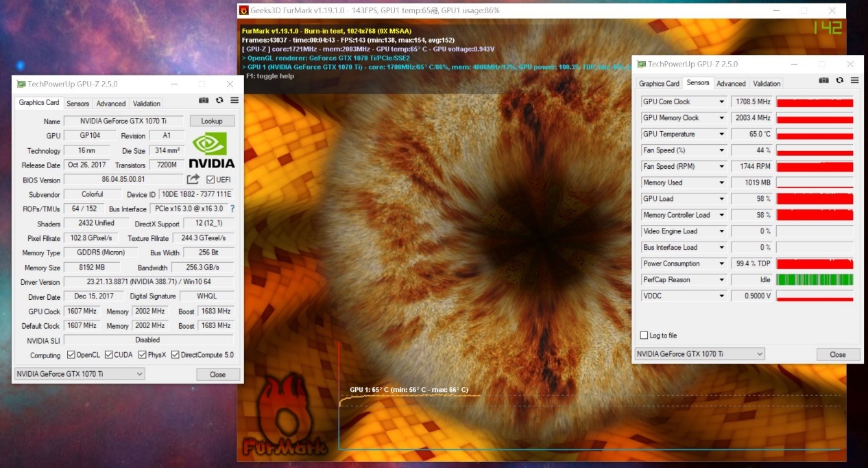This screenshot has width=868, height=468.
Task: Click the Name field showing NVIDIA GeForce GTX 1070 Ti
Action: 124,121
